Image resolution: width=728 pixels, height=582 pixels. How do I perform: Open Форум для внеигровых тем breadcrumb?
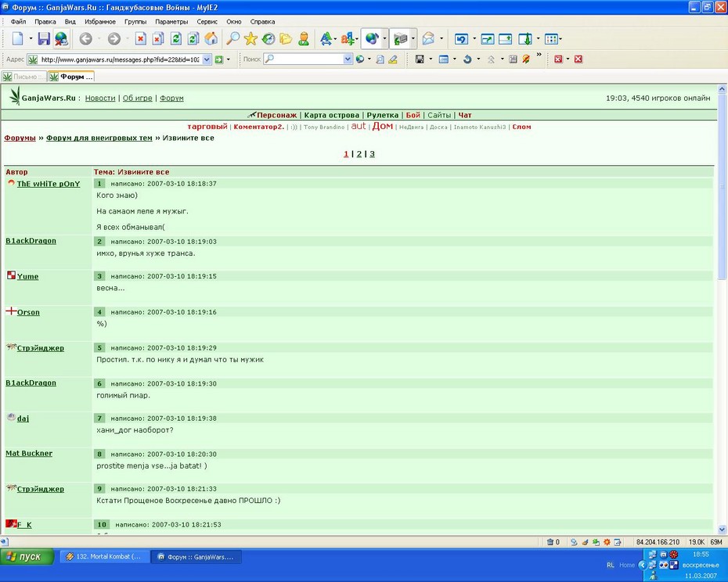tap(99, 138)
